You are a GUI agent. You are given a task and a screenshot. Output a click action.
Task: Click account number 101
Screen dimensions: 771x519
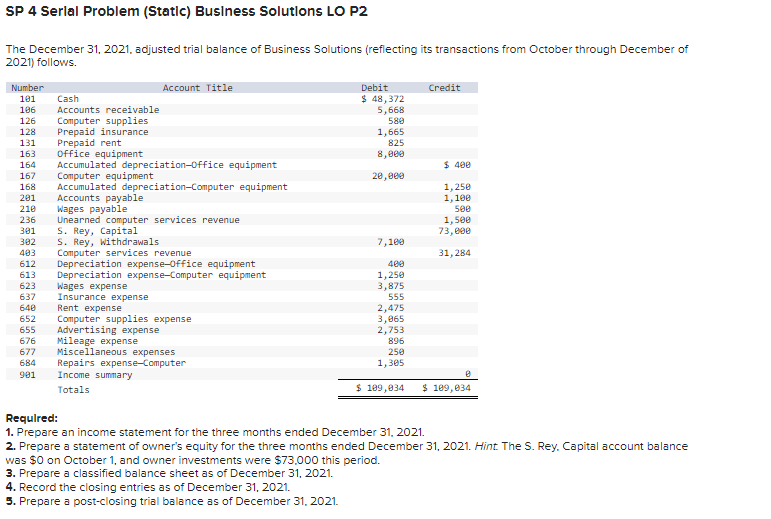(28, 99)
